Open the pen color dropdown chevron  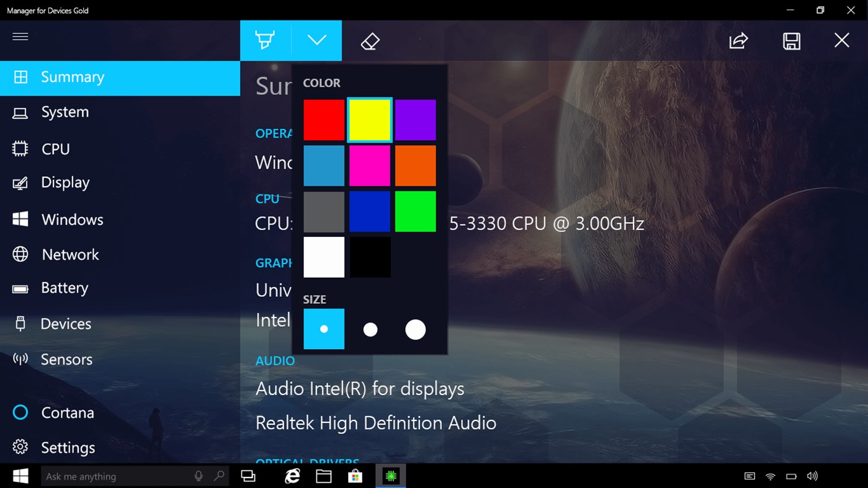click(317, 40)
